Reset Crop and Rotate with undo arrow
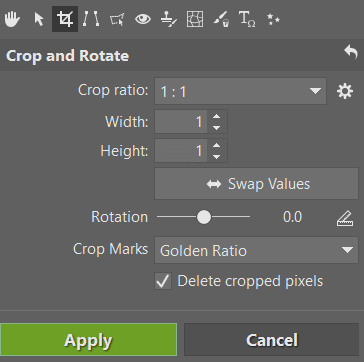This screenshot has height=362, width=364. [351, 53]
